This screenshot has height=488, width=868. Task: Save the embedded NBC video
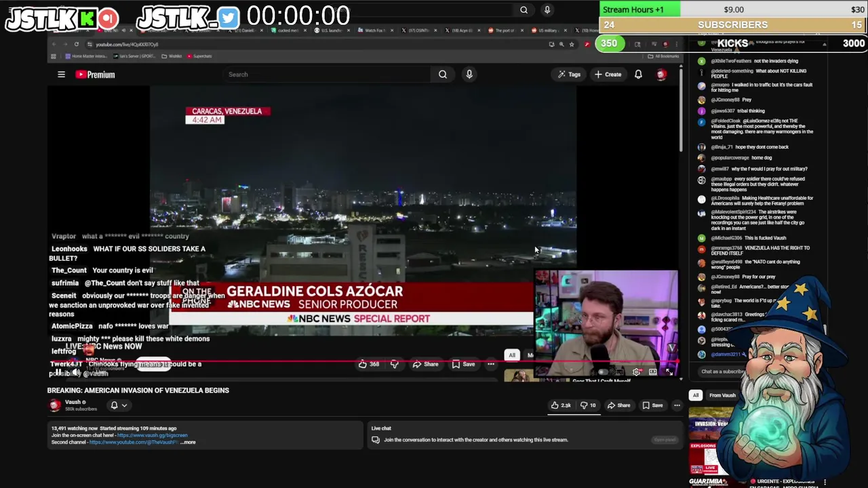(463, 364)
